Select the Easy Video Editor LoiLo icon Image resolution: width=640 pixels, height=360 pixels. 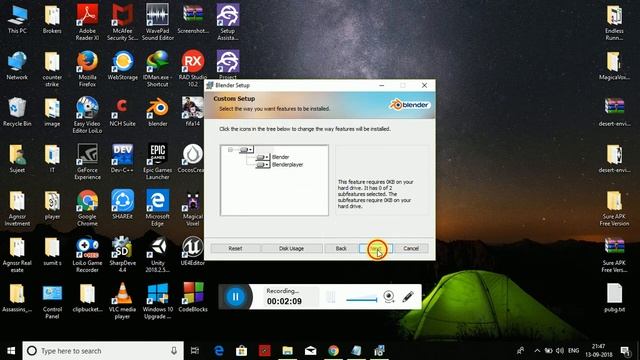click(x=87, y=115)
